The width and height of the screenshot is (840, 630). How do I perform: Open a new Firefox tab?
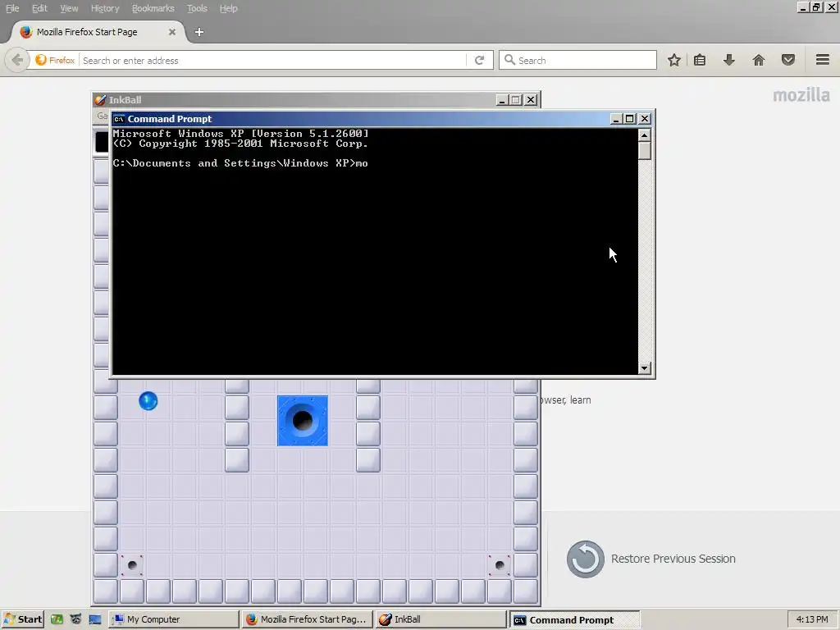(199, 32)
